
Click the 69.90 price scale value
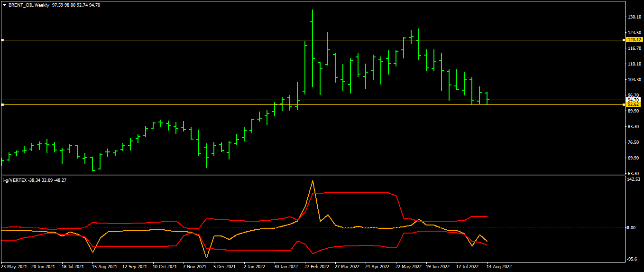point(634,158)
